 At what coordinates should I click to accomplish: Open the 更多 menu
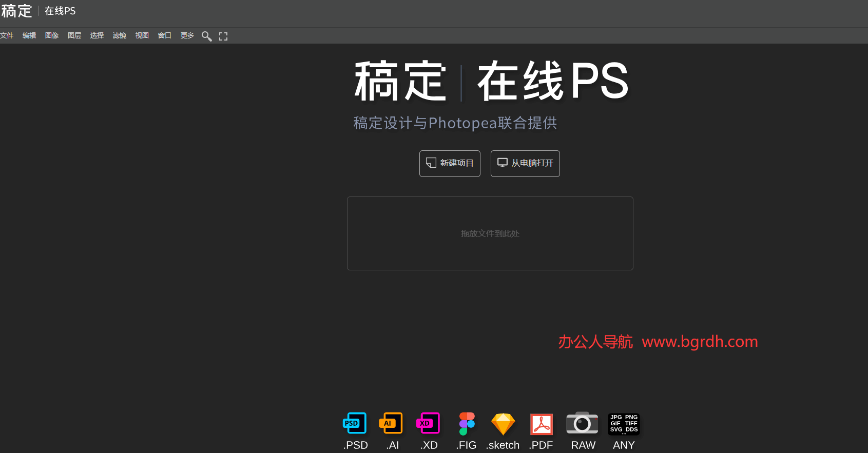point(187,35)
